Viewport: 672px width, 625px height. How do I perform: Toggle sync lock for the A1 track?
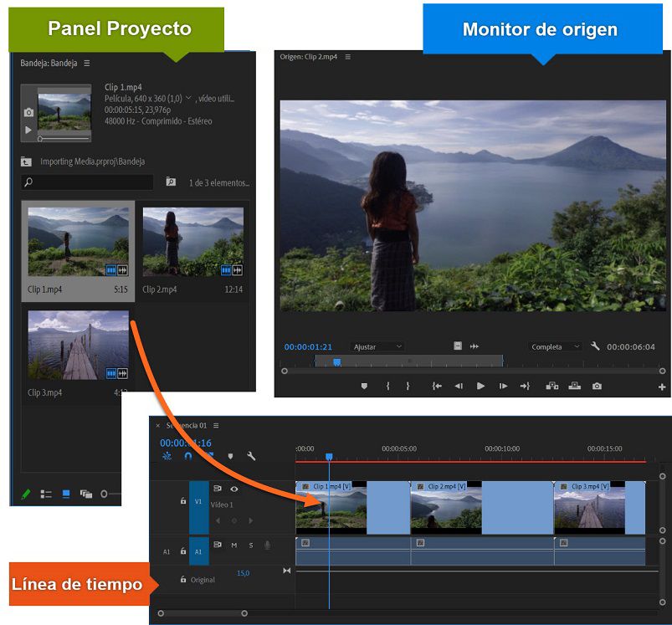[x=218, y=545]
